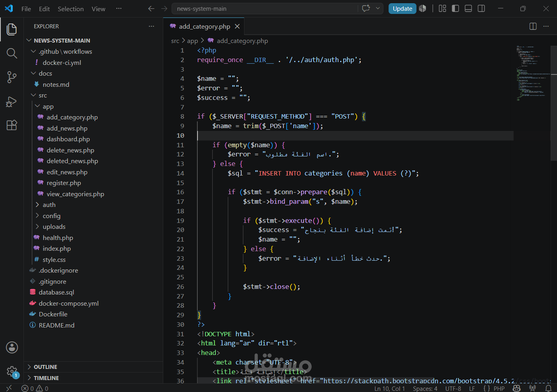Image resolution: width=557 pixels, height=392 pixels.
Task: Open the Search view in activity bar
Action: (12, 53)
